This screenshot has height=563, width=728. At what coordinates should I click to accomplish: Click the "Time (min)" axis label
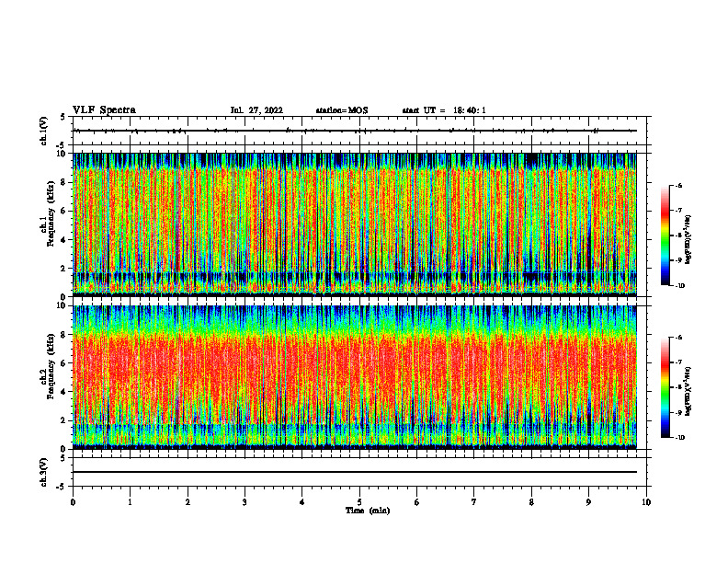[x=368, y=511]
